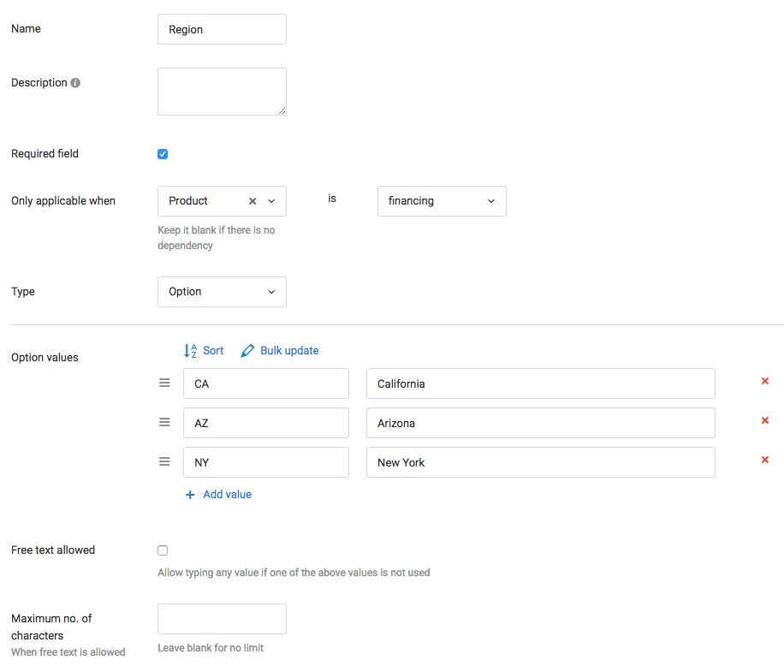Click the Sort icon above option values
This screenshot has height=672, width=784.
pos(191,350)
